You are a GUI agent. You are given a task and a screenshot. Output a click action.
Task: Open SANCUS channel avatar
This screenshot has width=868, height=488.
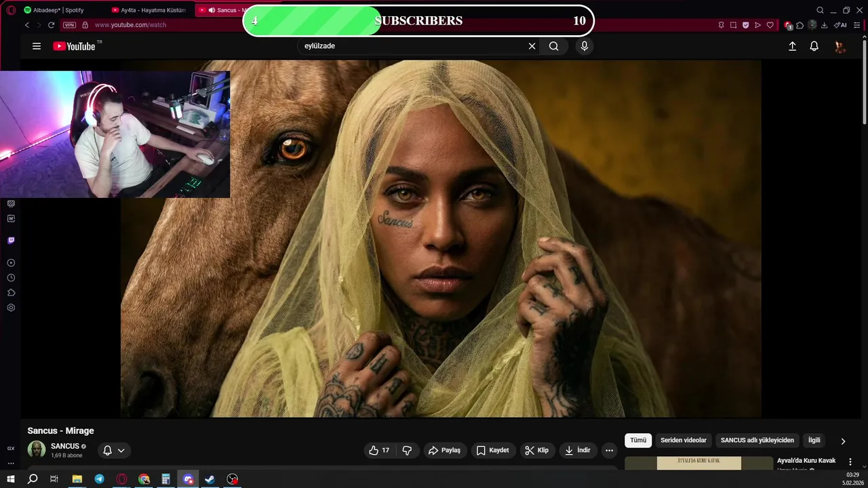click(x=37, y=449)
